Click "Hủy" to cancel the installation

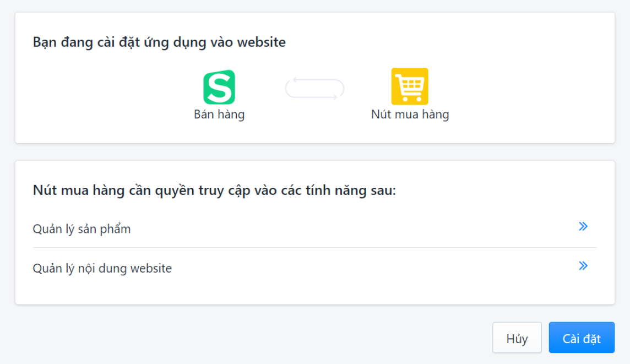coord(517,338)
